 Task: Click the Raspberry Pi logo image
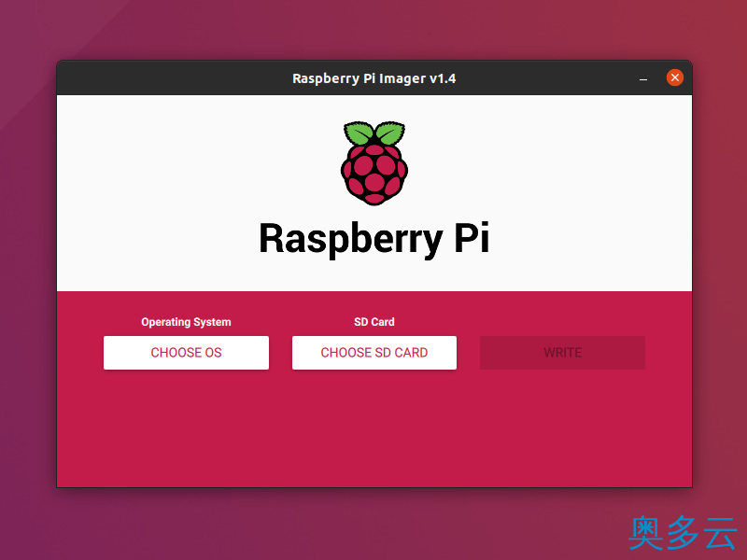point(374,162)
